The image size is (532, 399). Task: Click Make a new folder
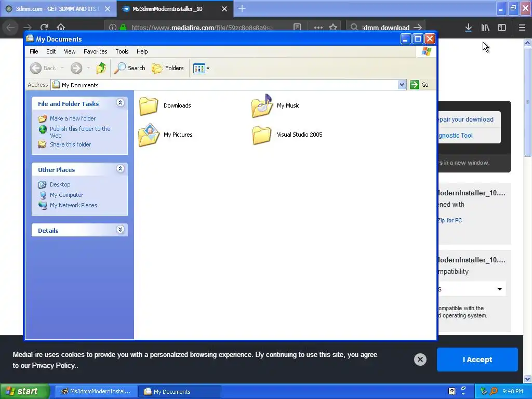[73, 118]
